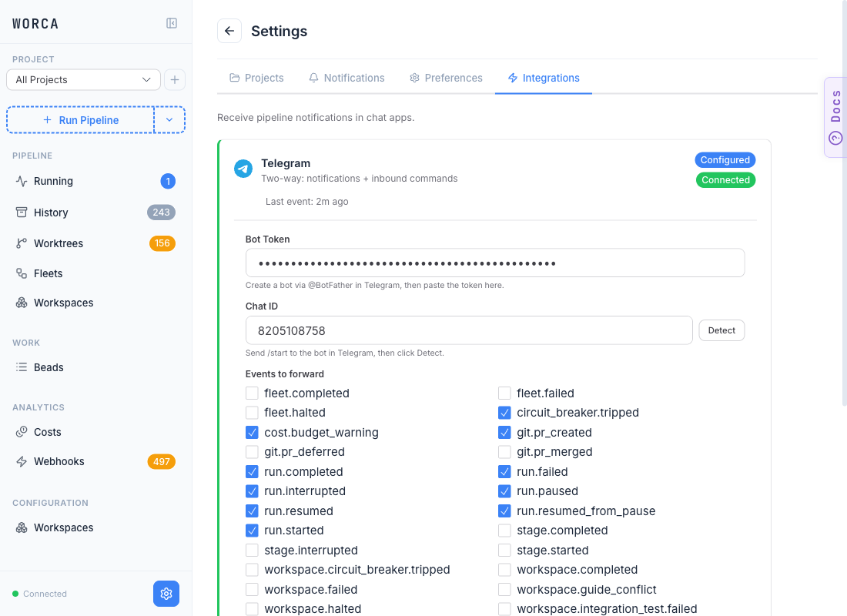Click the Running count badge 1
This screenshot has height=616, width=847.
tap(168, 181)
